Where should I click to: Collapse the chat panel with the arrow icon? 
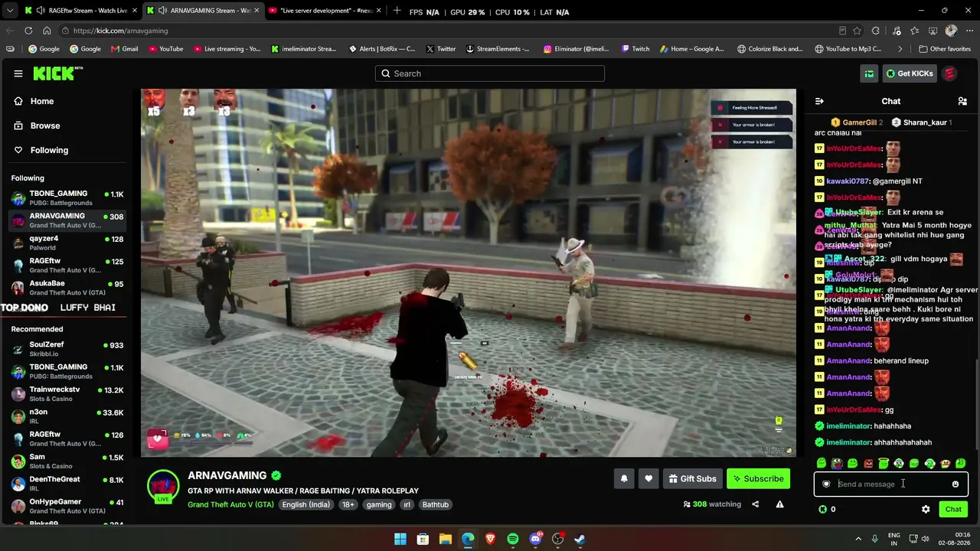tap(819, 101)
